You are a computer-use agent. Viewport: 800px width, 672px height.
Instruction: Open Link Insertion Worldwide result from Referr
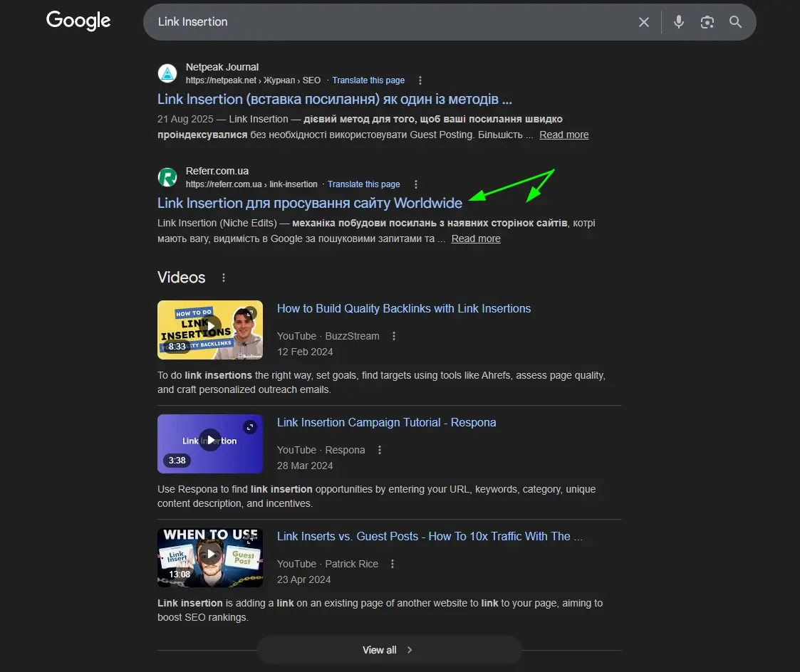(309, 203)
